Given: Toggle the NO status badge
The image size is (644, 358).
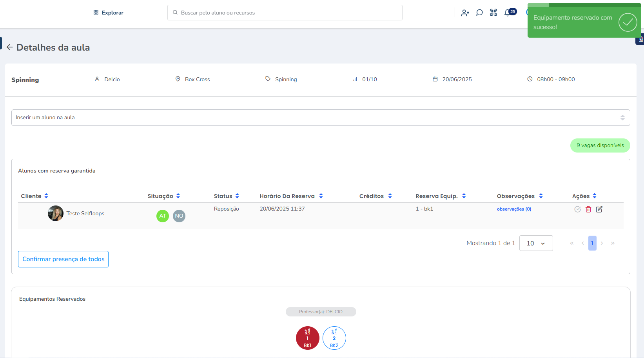Looking at the screenshot, I should coord(179,216).
